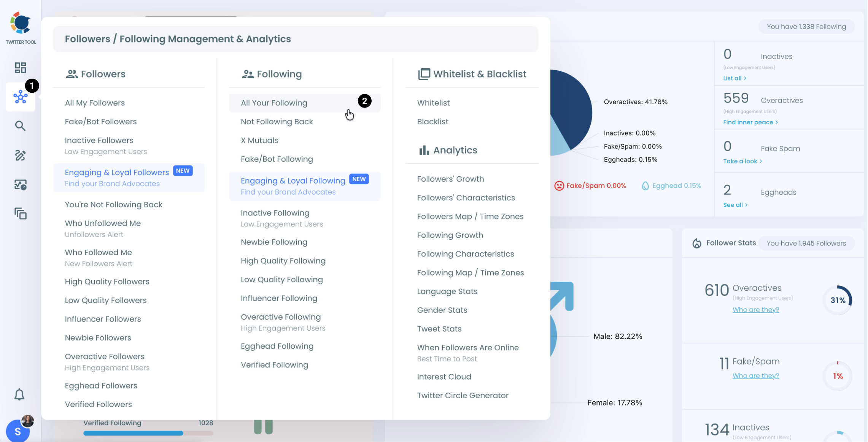Click the Egghead egg icon
The height and width of the screenshot is (442, 868).
click(x=645, y=186)
